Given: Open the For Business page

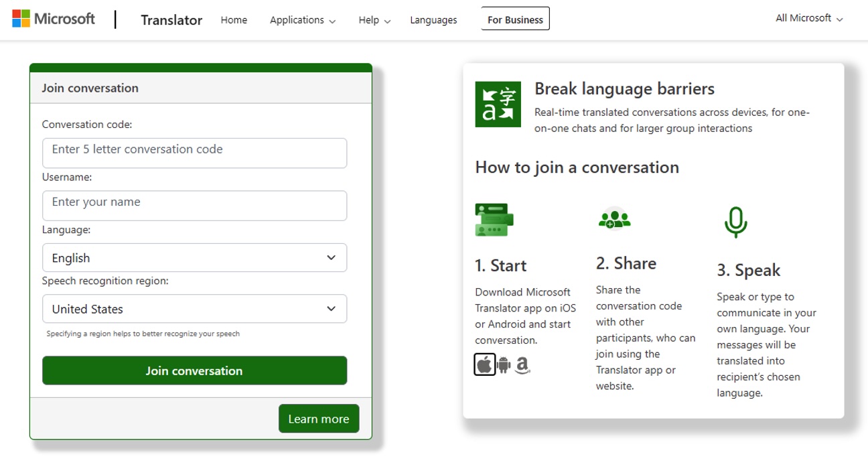Looking at the screenshot, I should pyautogui.click(x=514, y=19).
